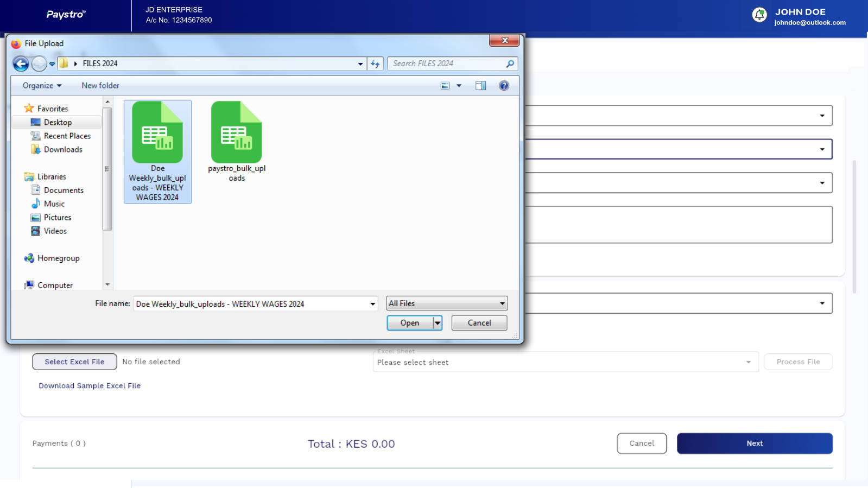Click the Open button in the dialog
This screenshot has width=868, height=488.
click(x=410, y=323)
